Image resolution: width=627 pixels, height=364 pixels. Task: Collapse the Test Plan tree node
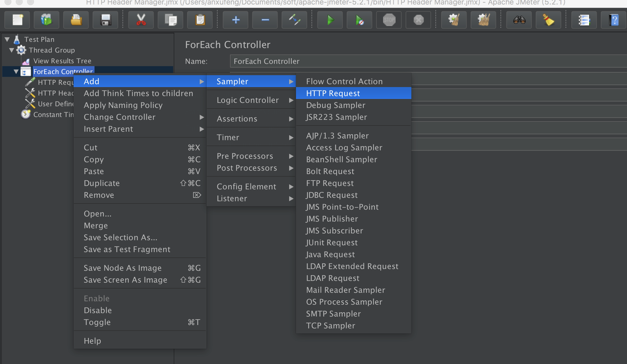point(7,39)
